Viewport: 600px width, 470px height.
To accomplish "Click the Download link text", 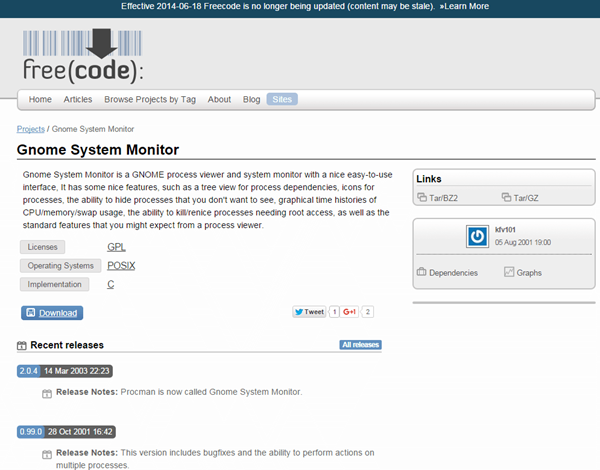I will click(x=58, y=313).
